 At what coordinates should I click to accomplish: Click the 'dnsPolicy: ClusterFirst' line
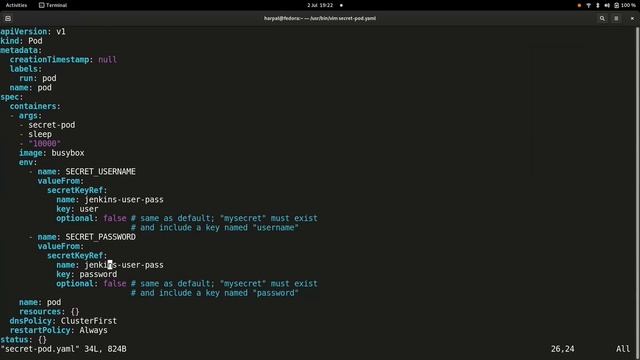[x=63, y=321]
